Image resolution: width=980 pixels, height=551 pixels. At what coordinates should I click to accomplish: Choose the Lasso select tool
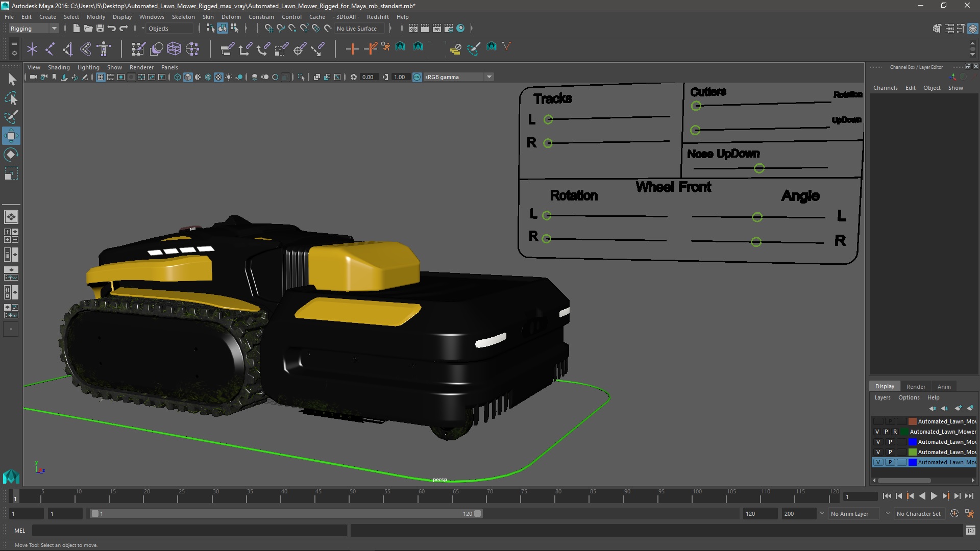11,98
